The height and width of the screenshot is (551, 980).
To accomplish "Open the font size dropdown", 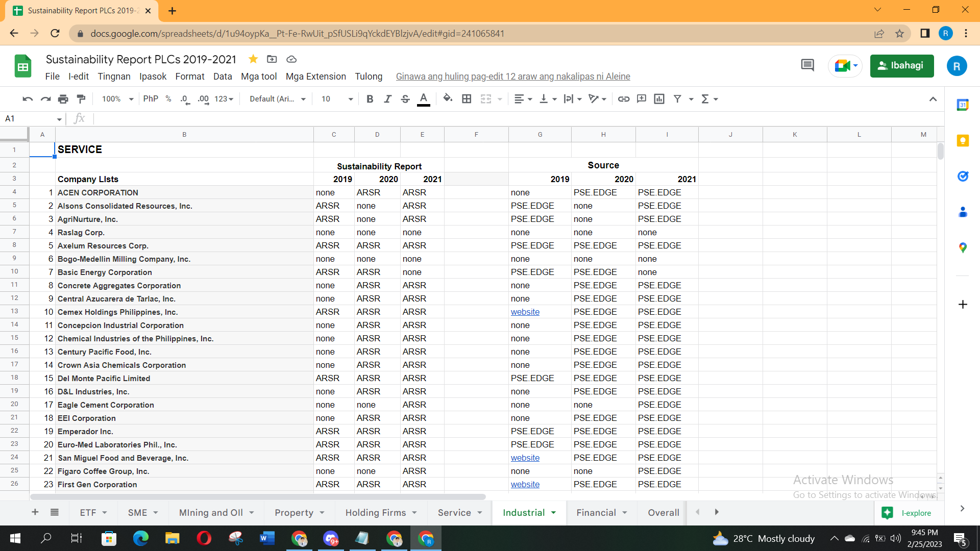I will coord(337,99).
